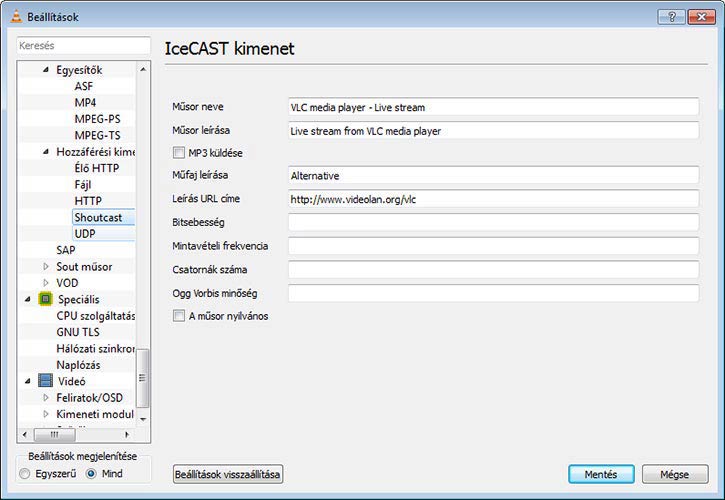Expand the Feliratok/OSD node

[46, 398]
